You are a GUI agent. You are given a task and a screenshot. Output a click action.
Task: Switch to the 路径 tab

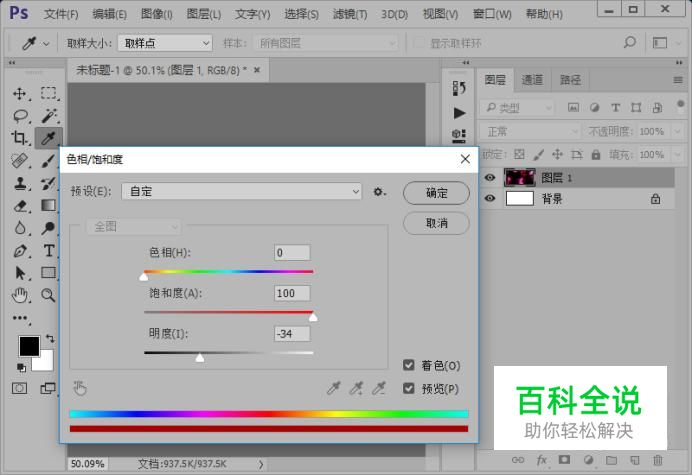tap(570, 79)
